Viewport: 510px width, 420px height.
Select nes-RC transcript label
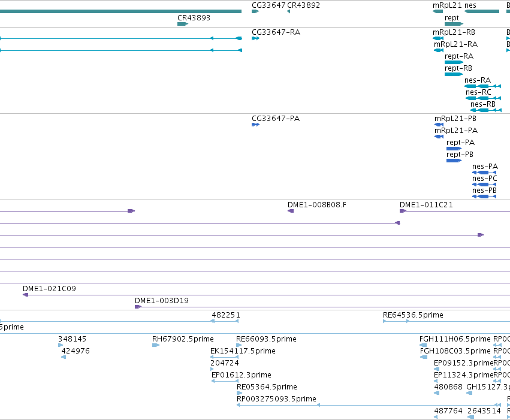(478, 92)
